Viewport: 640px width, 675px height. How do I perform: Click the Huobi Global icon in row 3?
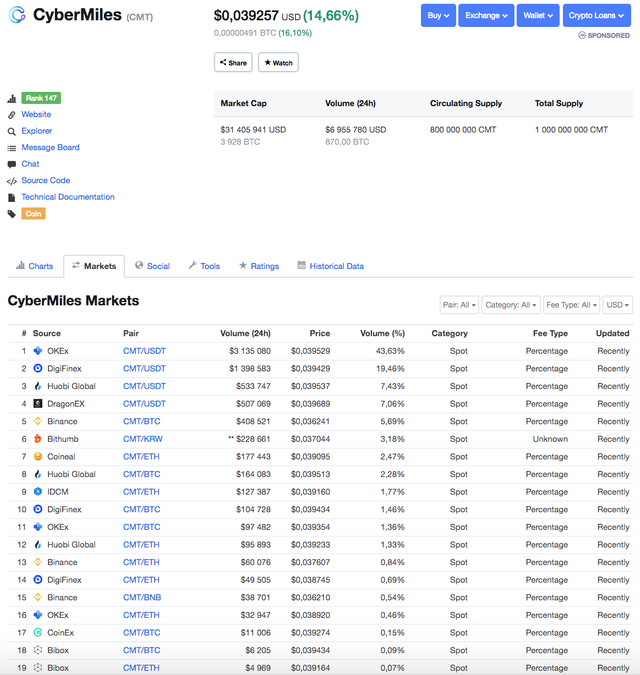[38, 386]
